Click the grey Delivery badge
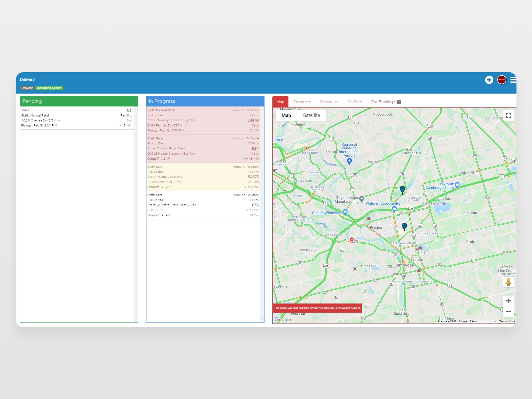 coord(27,88)
